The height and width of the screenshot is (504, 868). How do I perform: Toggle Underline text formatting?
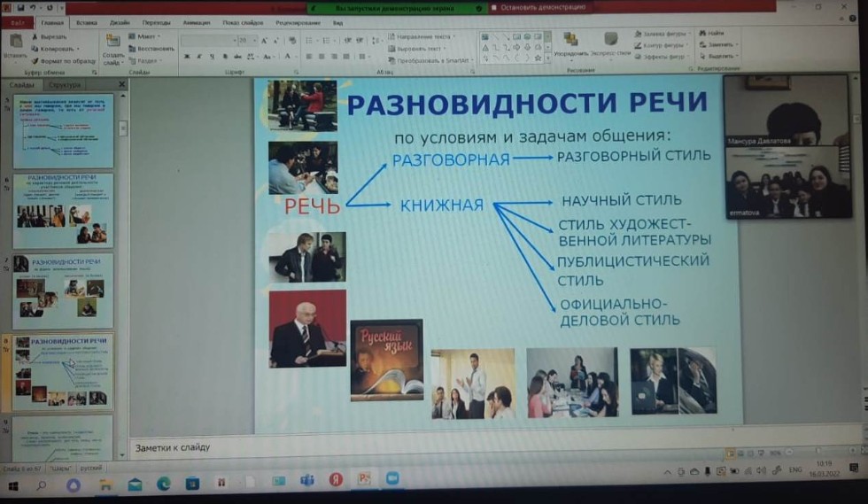212,56
